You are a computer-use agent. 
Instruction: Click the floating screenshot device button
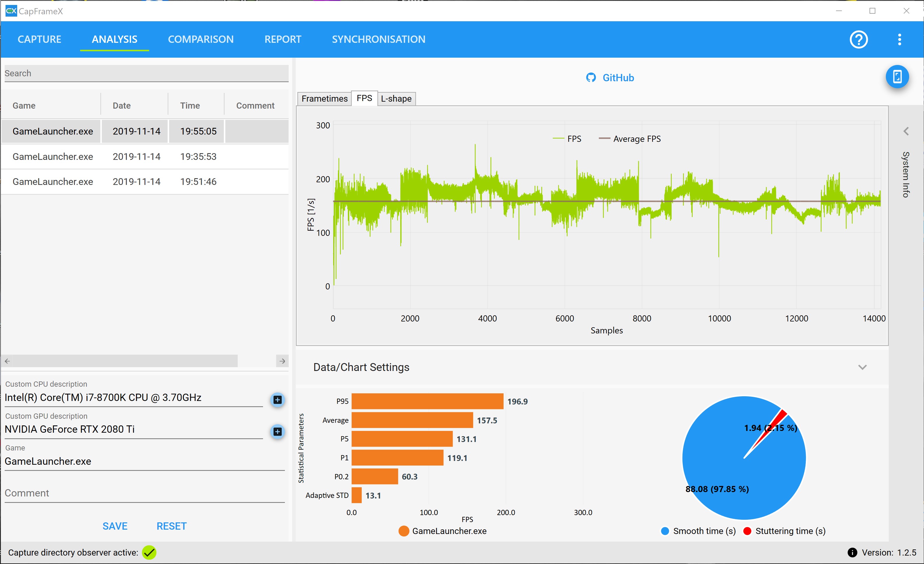(x=897, y=77)
